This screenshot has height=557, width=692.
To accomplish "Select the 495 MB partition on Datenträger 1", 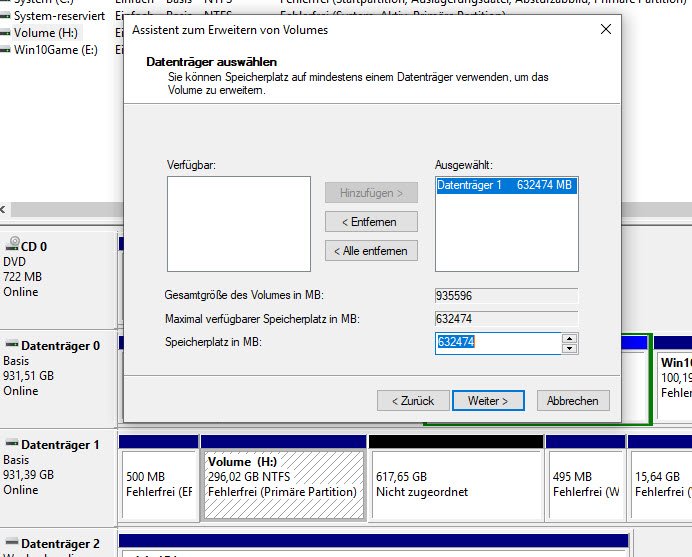I will [586, 478].
